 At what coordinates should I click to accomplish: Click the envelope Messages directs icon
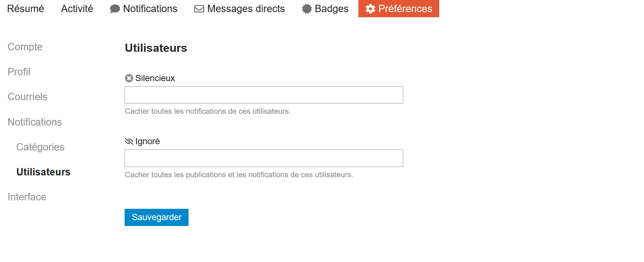[199, 9]
